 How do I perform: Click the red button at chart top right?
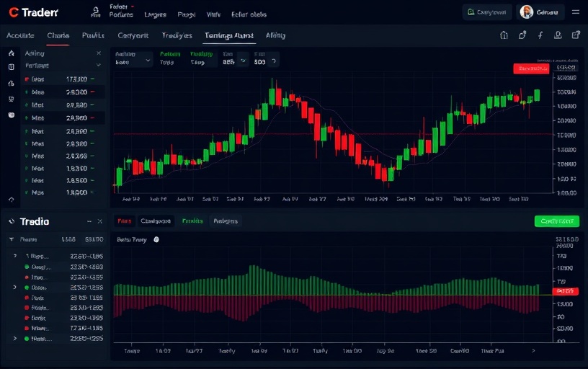coord(532,68)
